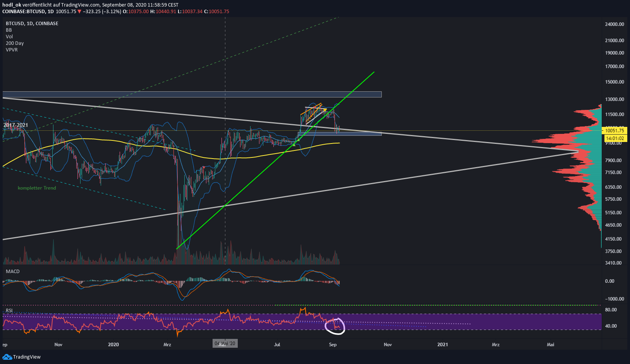This screenshot has height=364, width=630.
Task: Click the 17000.00 price axis label
Action: click(615, 67)
